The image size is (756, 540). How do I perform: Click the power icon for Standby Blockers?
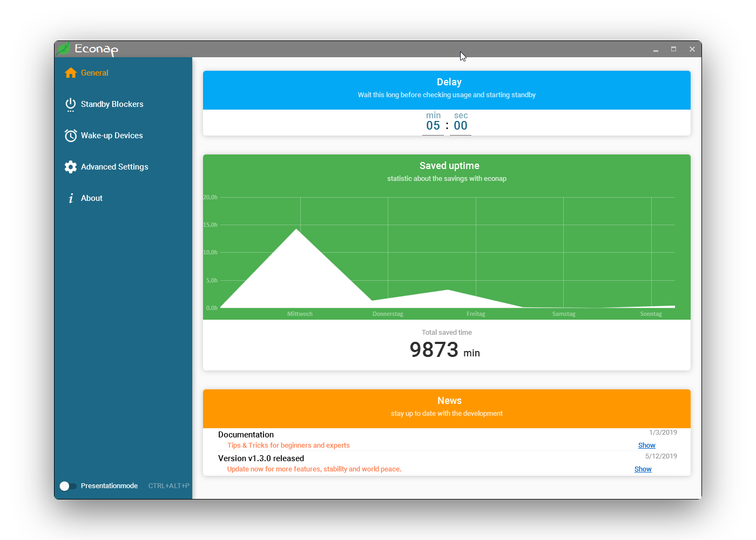71,105
